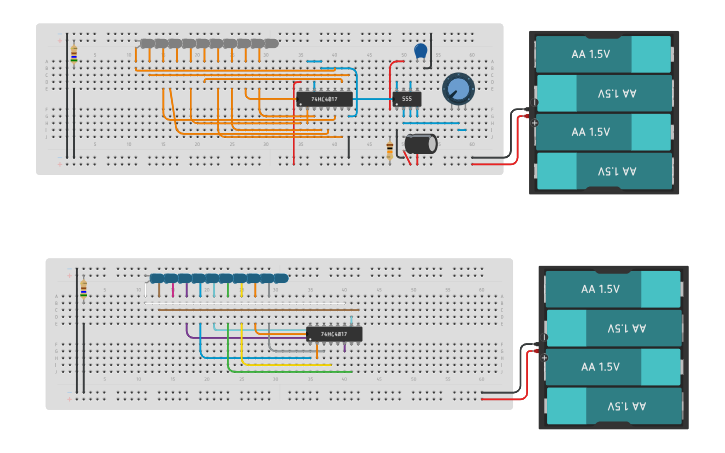
Task: Select the resistor on the lower breadboard
Action: click(x=84, y=289)
